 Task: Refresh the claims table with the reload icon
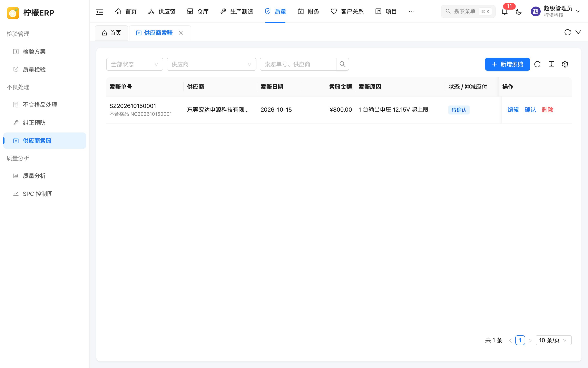(537, 64)
